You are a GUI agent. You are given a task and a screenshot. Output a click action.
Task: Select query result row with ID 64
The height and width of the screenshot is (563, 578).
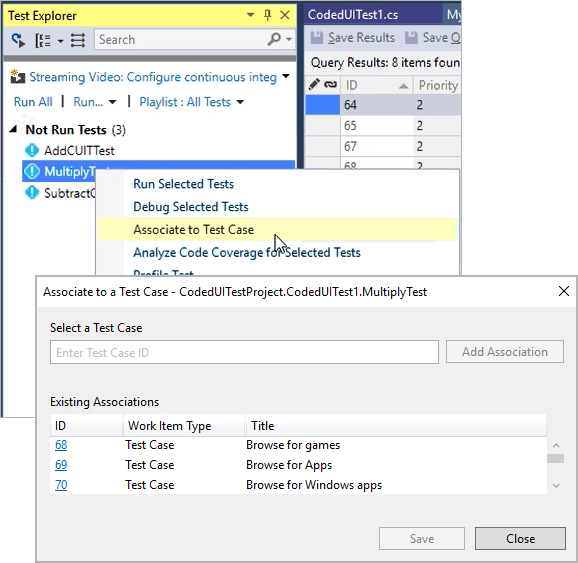click(x=383, y=105)
